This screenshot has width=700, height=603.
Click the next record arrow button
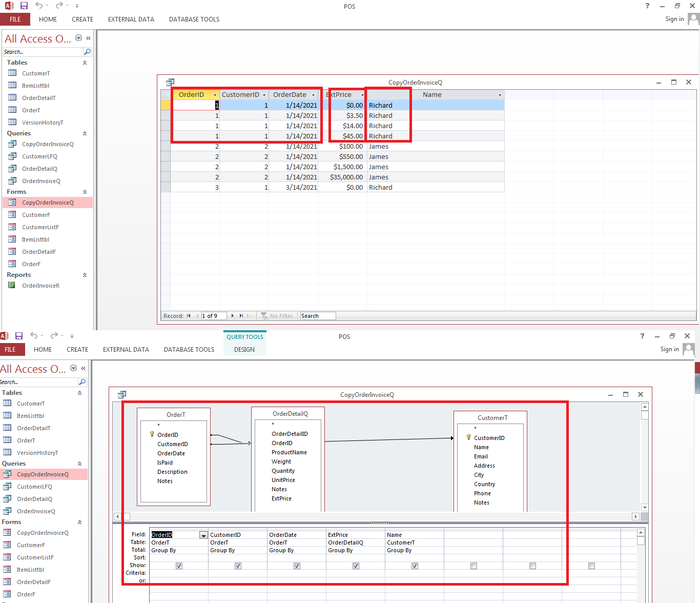pos(233,316)
